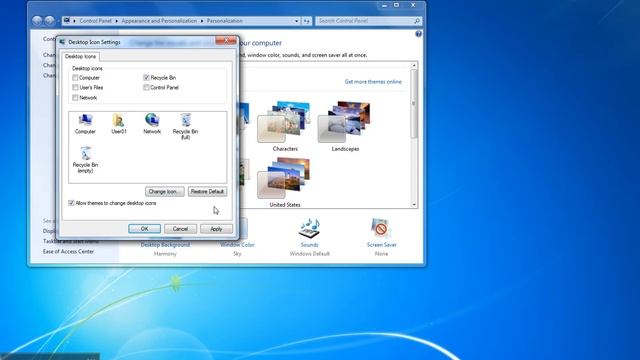
Task: Click Appearance and Personalization breadcrumb
Action: tap(159, 21)
